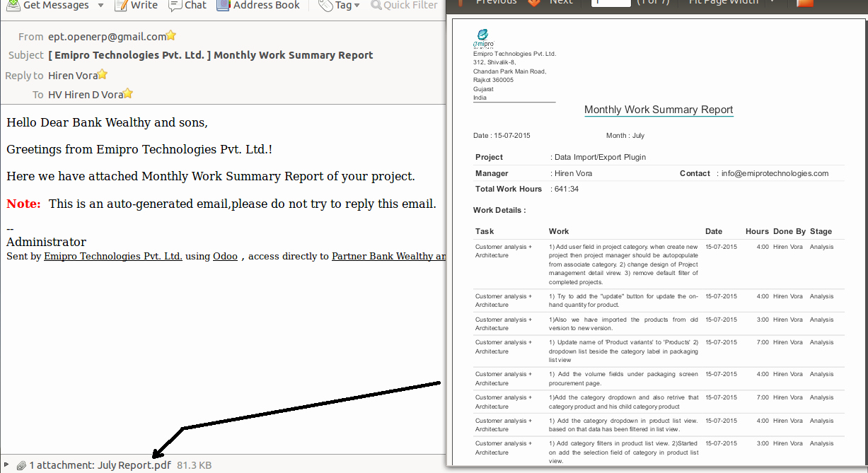Click the Write message button
The image size is (868, 473).
[136, 5]
